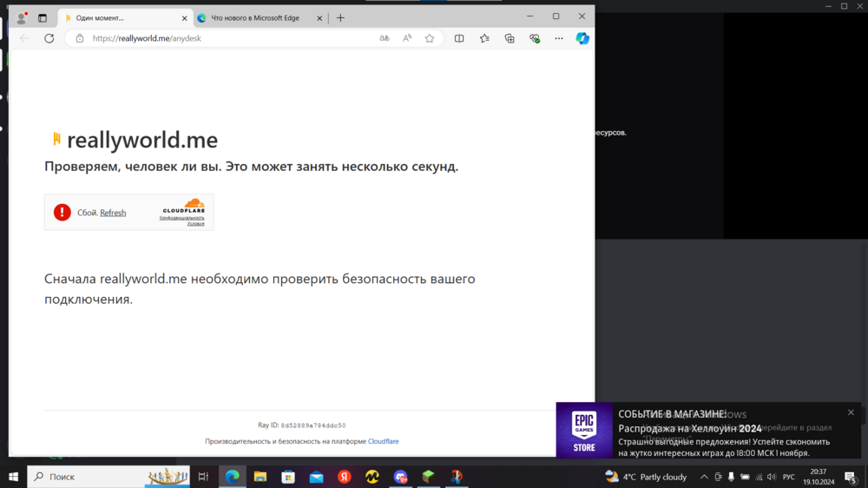Open the Конфиденциальность link
868x488 pixels.
pos(181,218)
